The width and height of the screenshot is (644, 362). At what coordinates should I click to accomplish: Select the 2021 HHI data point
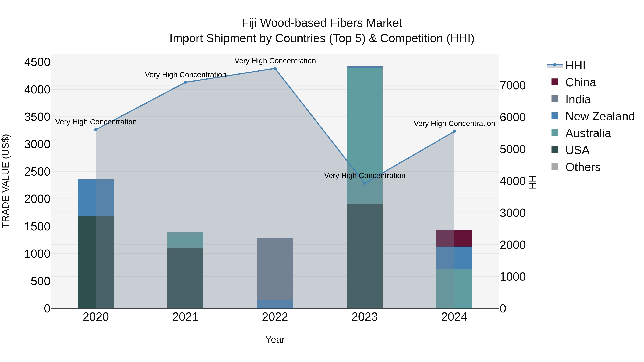tap(186, 82)
